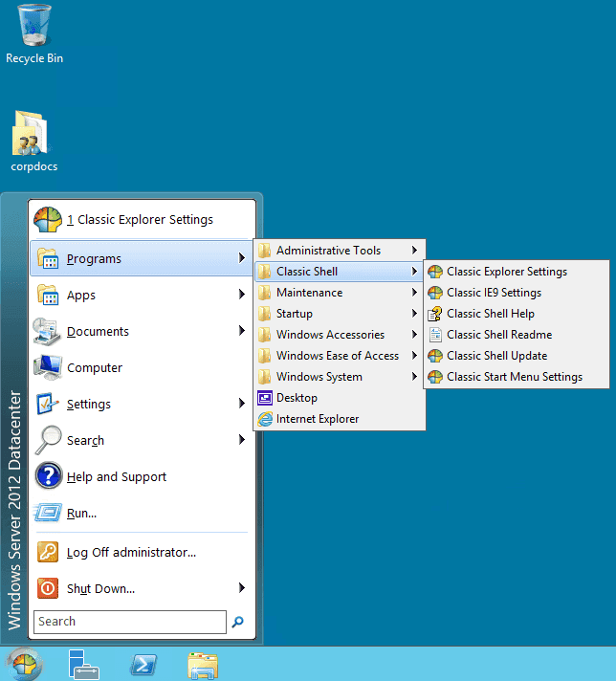
Task: Click the Documents icon in start menu
Action: (x=47, y=331)
